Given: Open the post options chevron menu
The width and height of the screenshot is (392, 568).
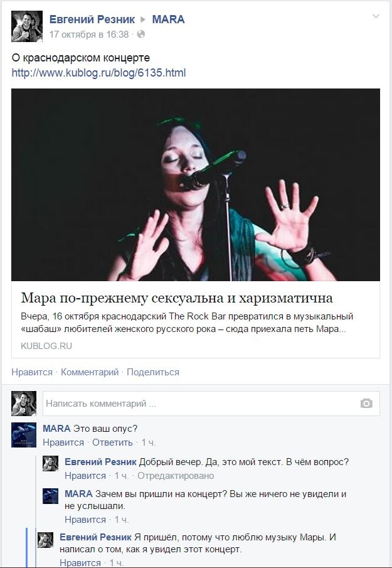Looking at the screenshot, I should click(376, 16).
